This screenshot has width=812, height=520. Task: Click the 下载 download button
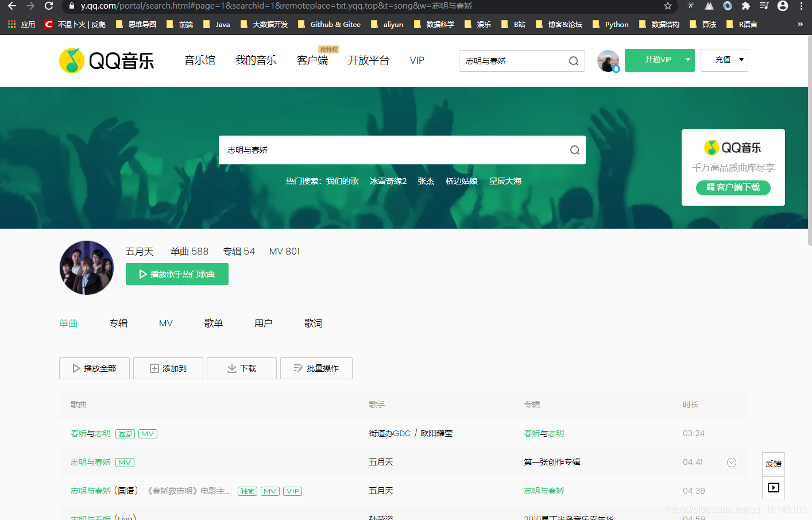(242, 368)
